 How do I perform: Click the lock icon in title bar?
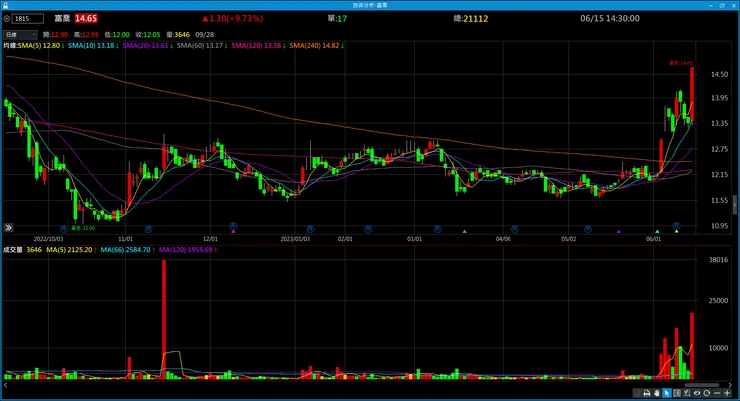(x=6, y=5)
